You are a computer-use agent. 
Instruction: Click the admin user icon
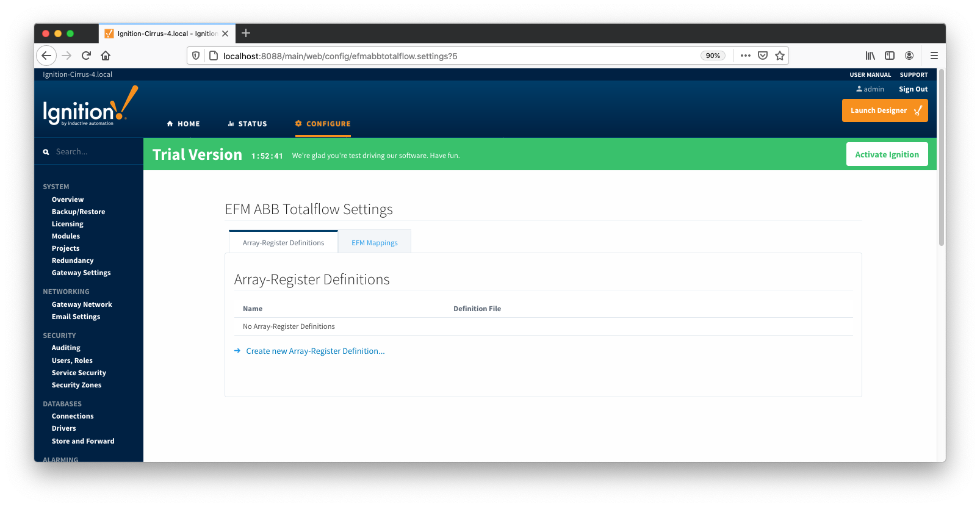pyautogui.click(x=859, y=89)
